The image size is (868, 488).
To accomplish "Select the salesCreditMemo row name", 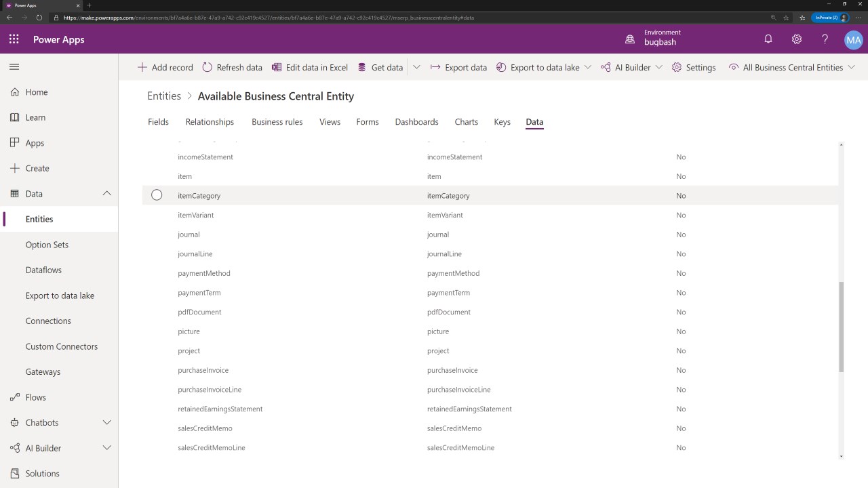I will (205, 428).
